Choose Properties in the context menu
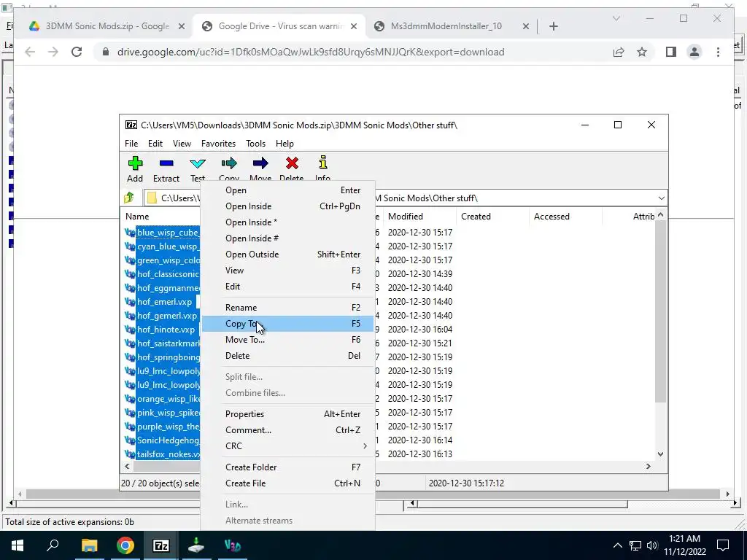Viewport: 747px width, 560px height. pyautogui.click(x=287, y=414)
